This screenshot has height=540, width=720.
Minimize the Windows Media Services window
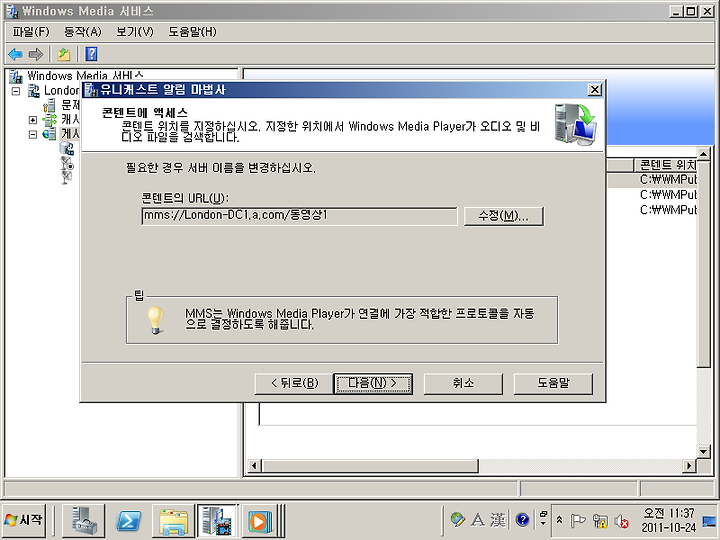pos(675,11)
